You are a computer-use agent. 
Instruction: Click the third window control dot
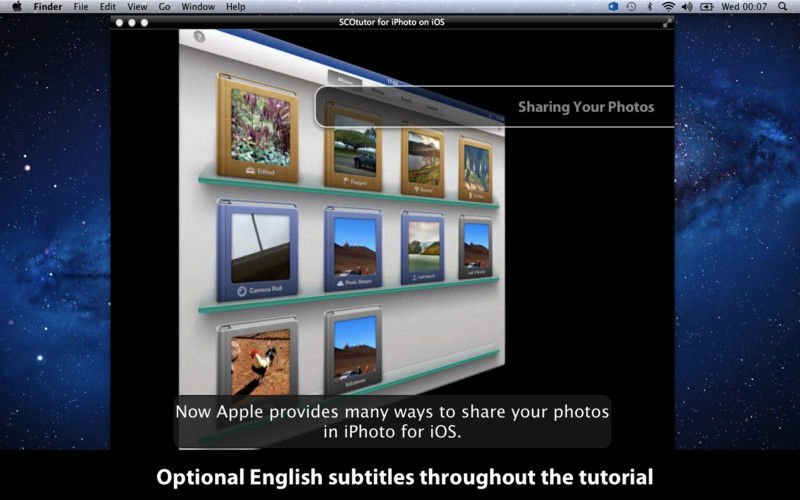click(x=144, y=22)
